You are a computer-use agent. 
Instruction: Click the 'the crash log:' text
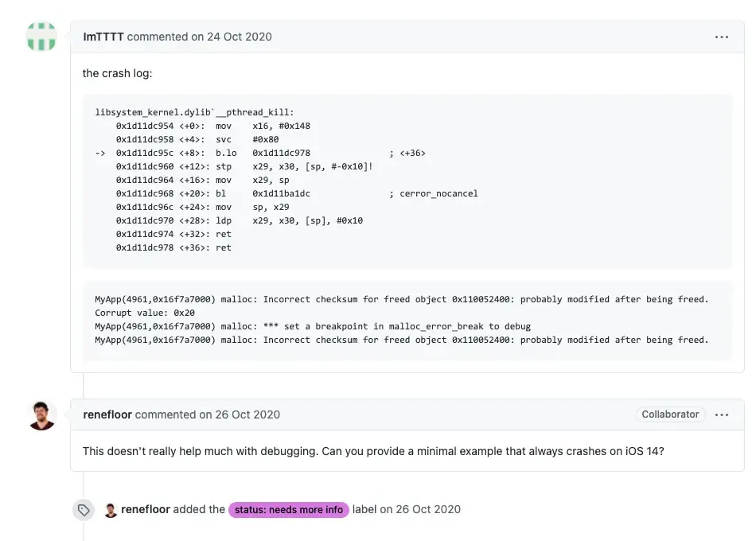click(x=117, y=73)
